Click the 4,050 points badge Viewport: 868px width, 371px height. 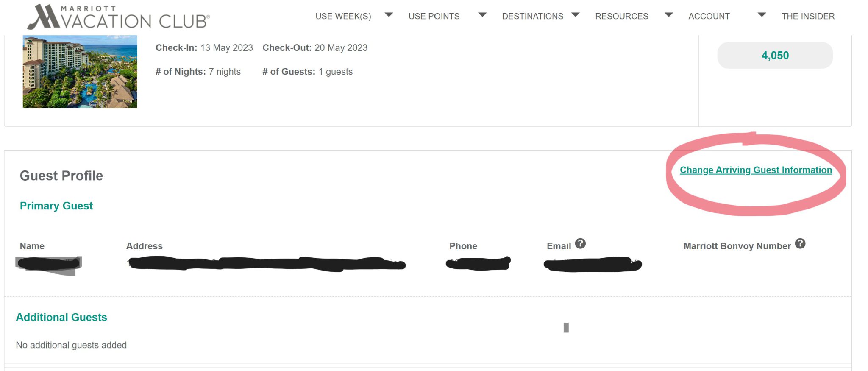point(775,55)
